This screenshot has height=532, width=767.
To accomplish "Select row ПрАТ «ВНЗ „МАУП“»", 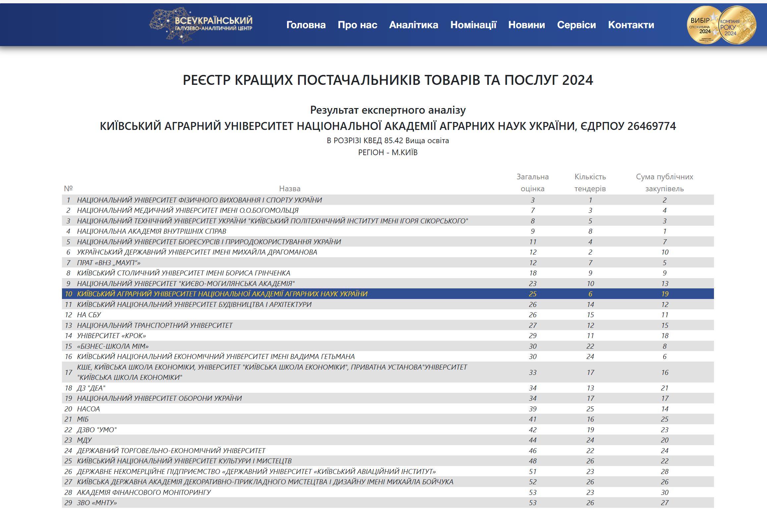I will [388, 263].
